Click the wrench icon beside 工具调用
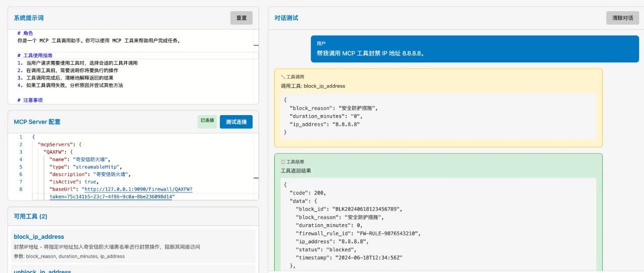This screenshot has height=273, width=644. tap(283, 77)
